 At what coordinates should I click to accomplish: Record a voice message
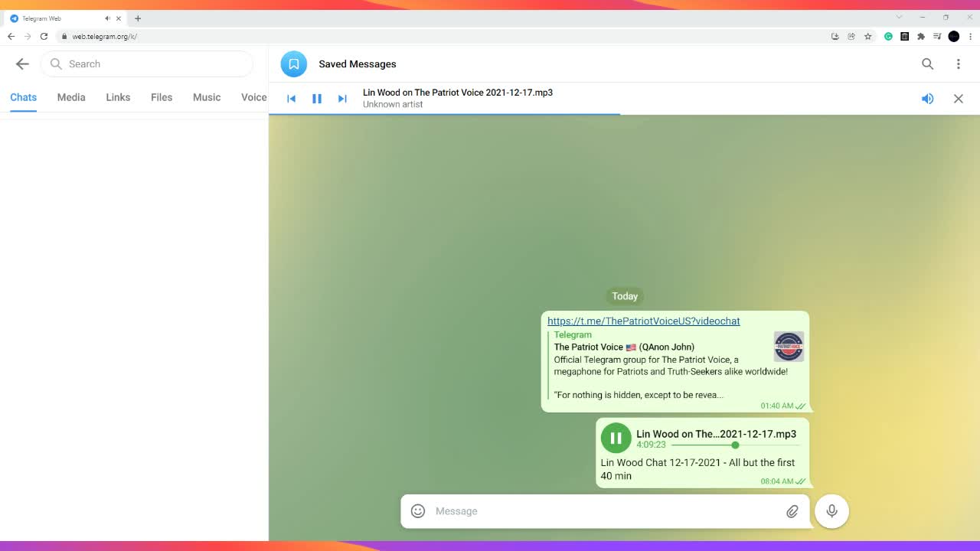pos(831,511)
